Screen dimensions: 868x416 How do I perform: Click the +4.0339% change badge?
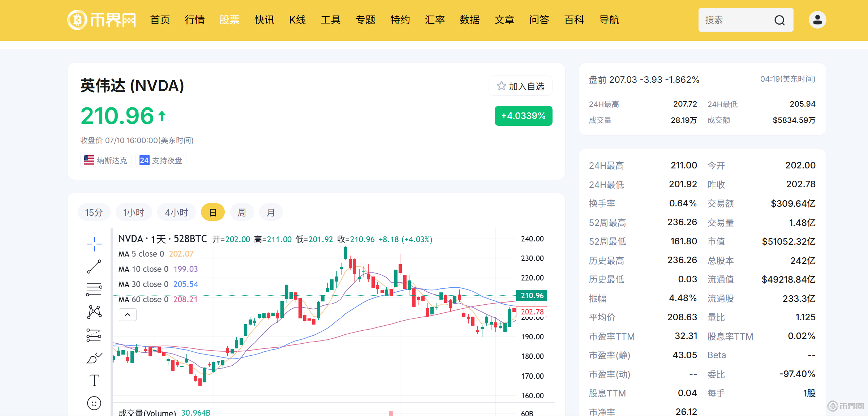tap(523, 116)
